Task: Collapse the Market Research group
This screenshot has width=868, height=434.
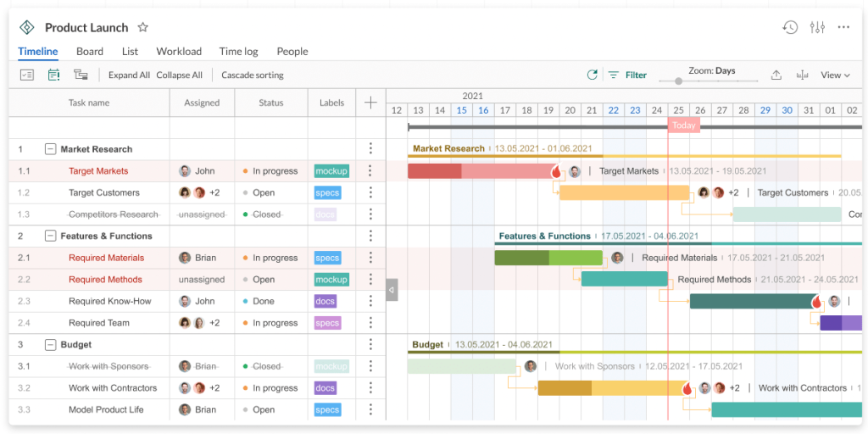Action: [50, 149]
